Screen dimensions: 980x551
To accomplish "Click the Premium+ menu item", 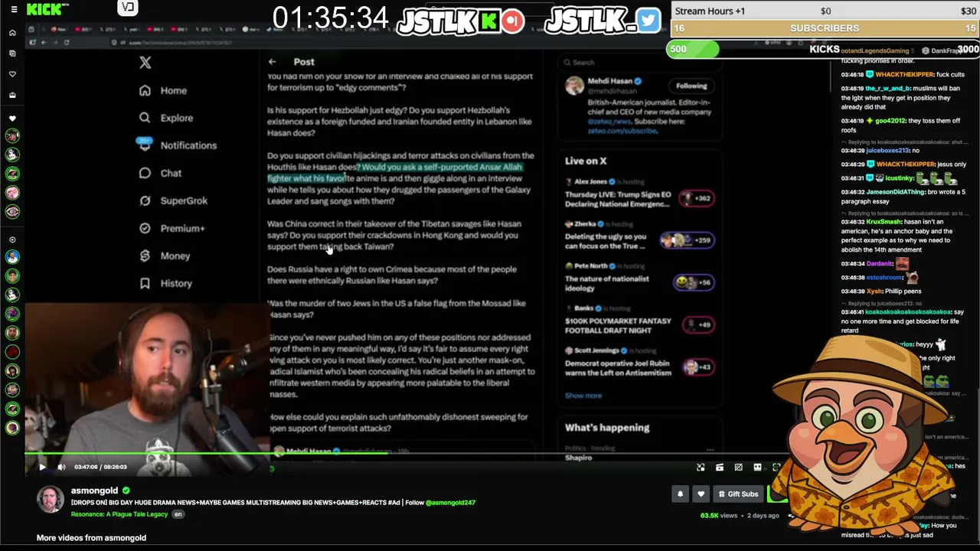I will pos(183,228).
